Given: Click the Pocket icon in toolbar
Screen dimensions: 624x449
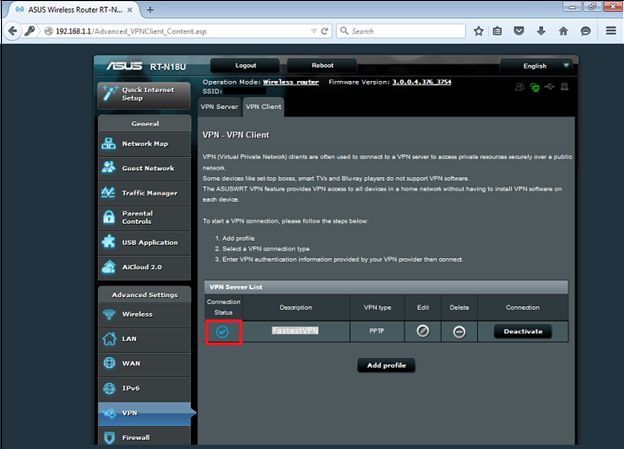Looking at the screenshot, I should pos(519,31).
